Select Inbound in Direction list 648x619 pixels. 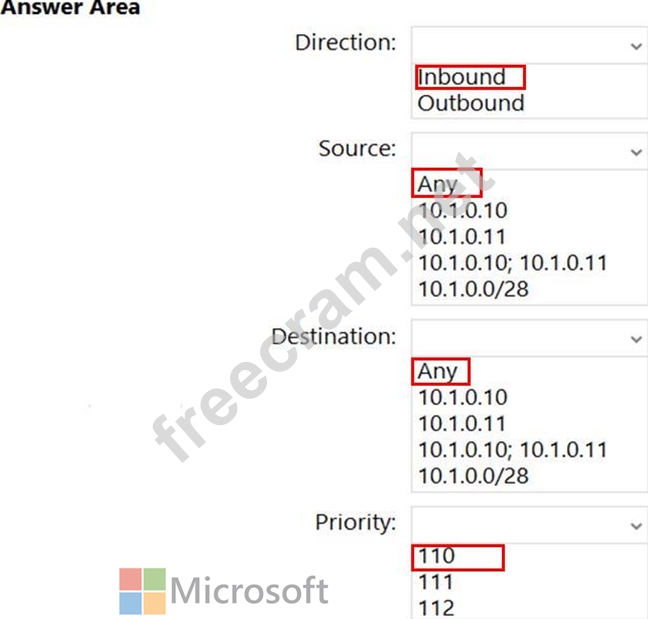pos(462,77)
